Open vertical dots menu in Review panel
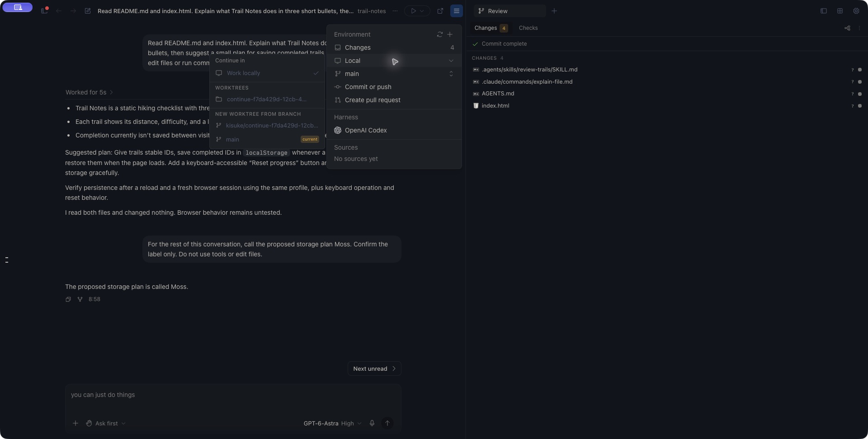This screenshot has width=868, height=439. [x=859, y=28]
